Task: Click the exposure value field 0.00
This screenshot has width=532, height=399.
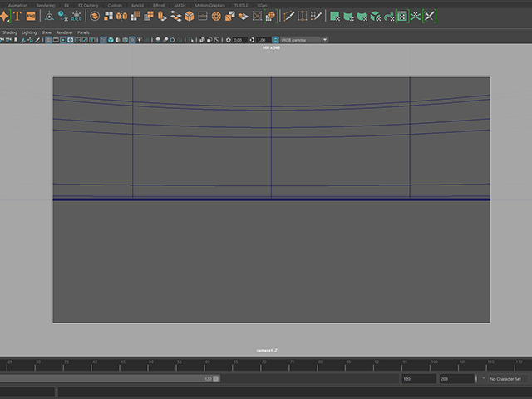Action: point(239,40)
